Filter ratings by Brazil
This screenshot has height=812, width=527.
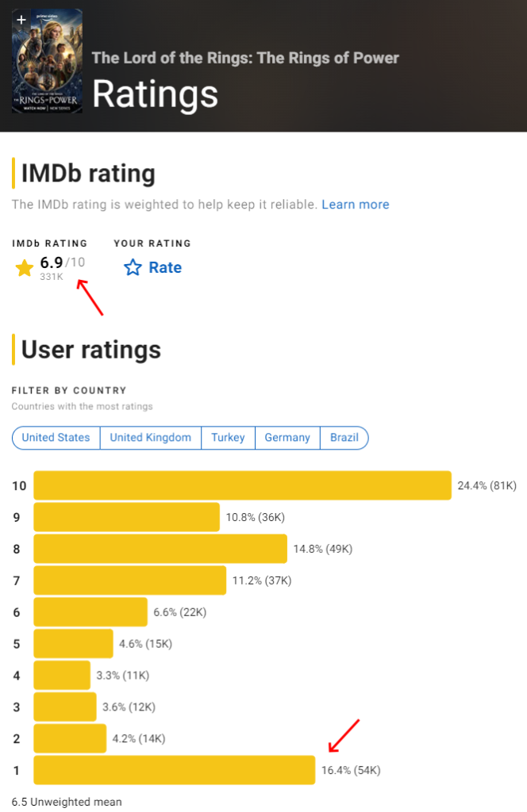click(x=344, y=438)
